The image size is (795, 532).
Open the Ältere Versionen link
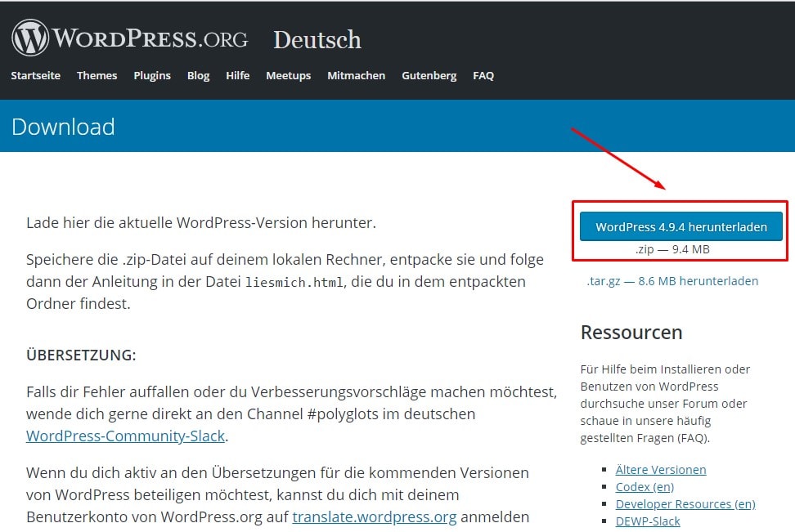(661, 470)
